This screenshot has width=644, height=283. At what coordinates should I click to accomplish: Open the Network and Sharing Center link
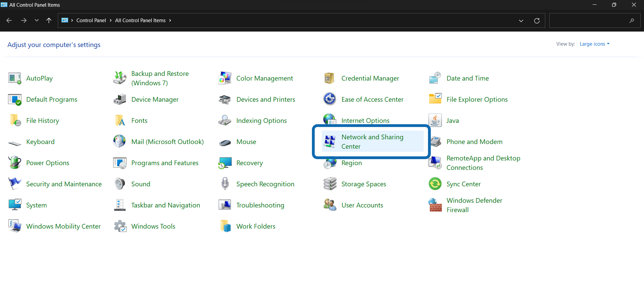pos(372,142)
